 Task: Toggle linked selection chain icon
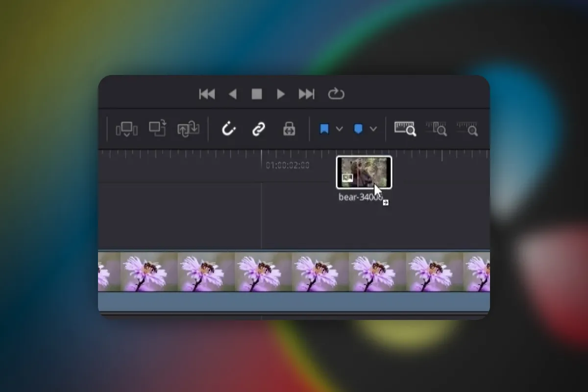click(258, 129)
